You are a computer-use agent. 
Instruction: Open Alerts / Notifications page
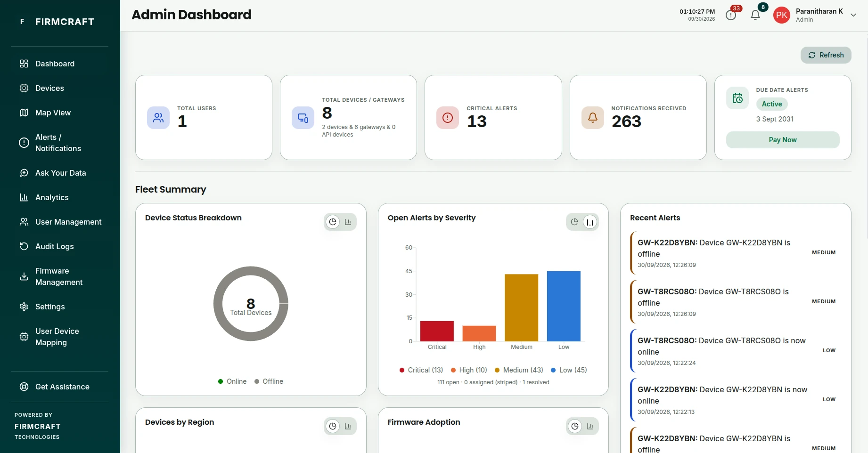tap(60, 143)
